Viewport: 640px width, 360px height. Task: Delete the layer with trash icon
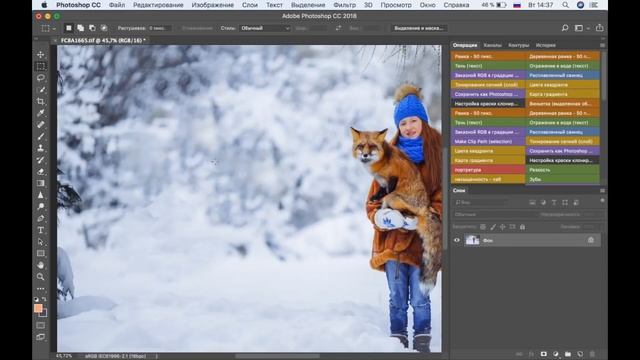[x=592, y=354]
